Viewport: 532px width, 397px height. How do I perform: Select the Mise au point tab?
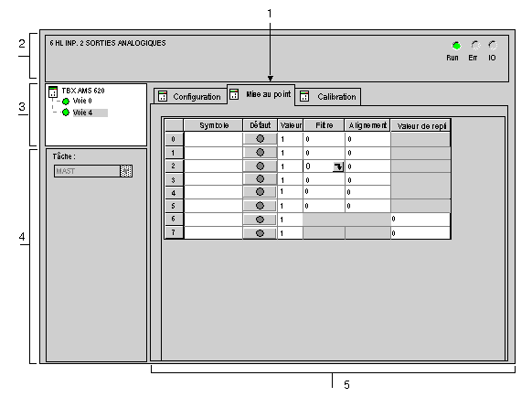261,94
